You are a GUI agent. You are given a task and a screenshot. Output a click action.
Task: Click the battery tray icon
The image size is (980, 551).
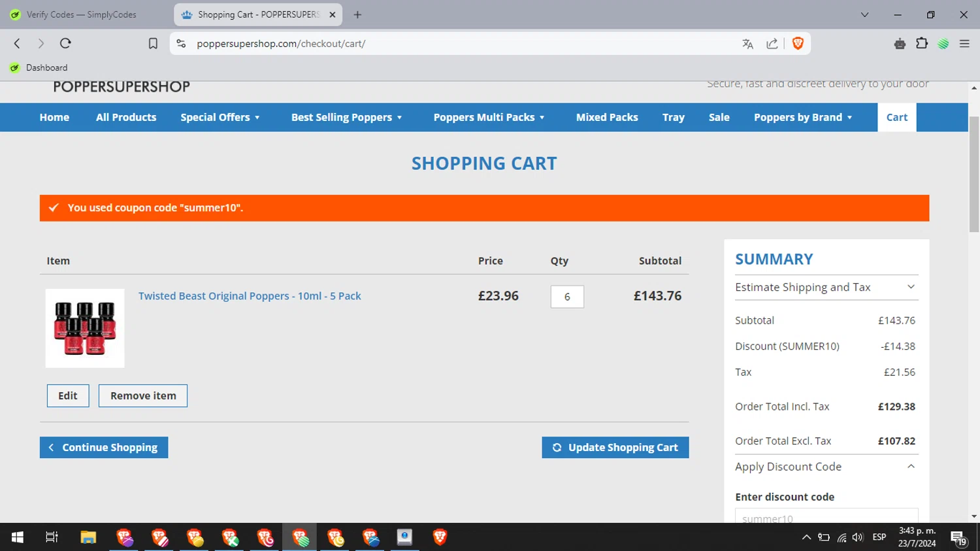click(x=824, y=537)
